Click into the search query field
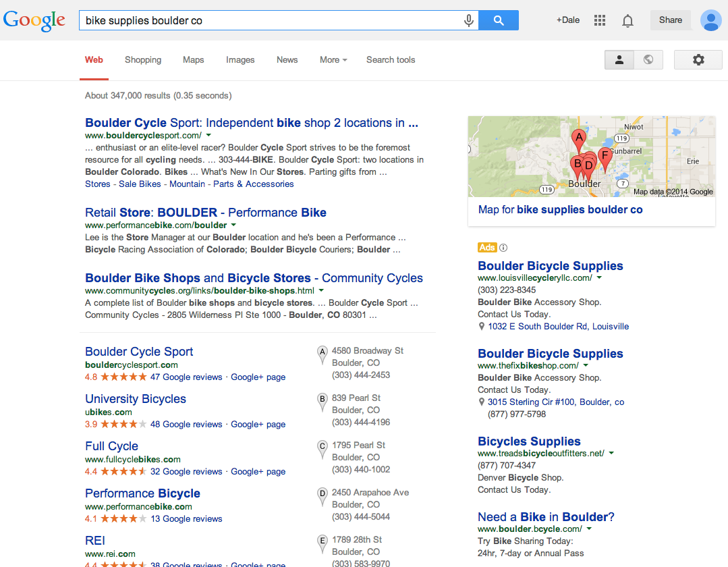 coord(272,20)
